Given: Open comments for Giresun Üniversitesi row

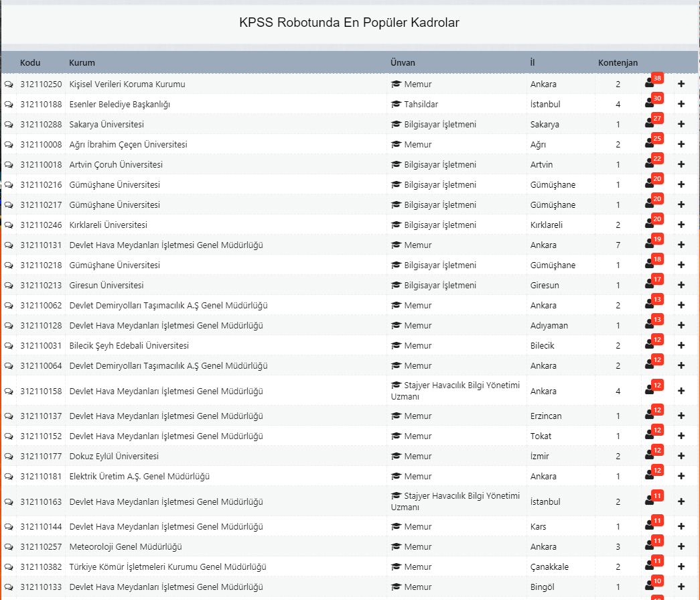Looking at the screenshot, I should pos(9,285).
